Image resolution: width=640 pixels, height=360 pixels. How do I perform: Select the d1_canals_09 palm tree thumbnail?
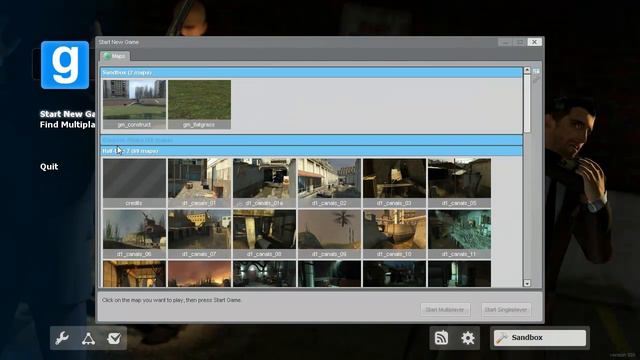pyautogui.click(x=329, y=234)
